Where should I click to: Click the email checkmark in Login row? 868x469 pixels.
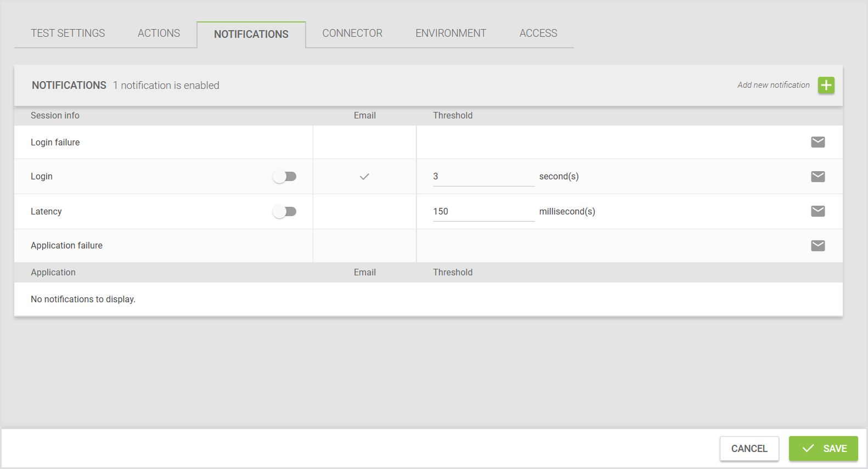(364, 177)
